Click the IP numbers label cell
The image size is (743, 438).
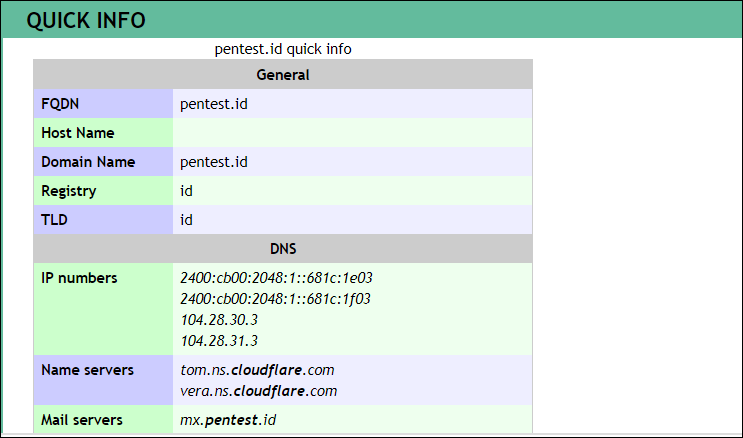pyautogui.click(x=103, y=309)
